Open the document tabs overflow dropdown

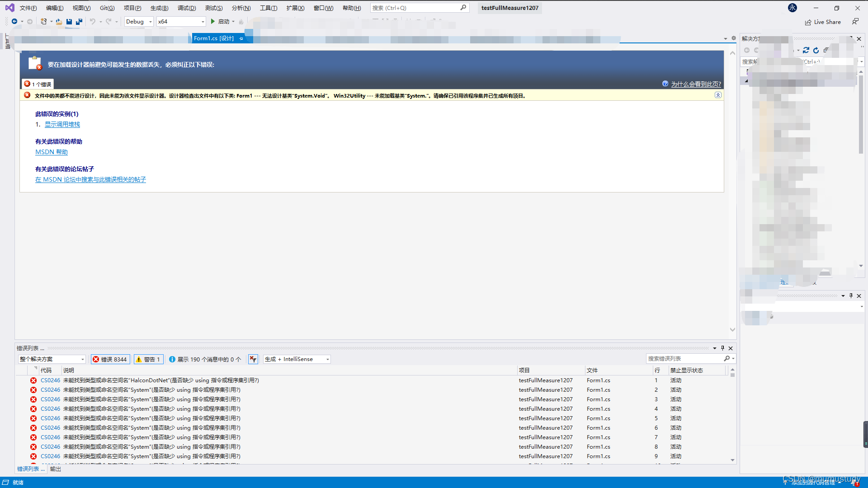click(726, 38)
